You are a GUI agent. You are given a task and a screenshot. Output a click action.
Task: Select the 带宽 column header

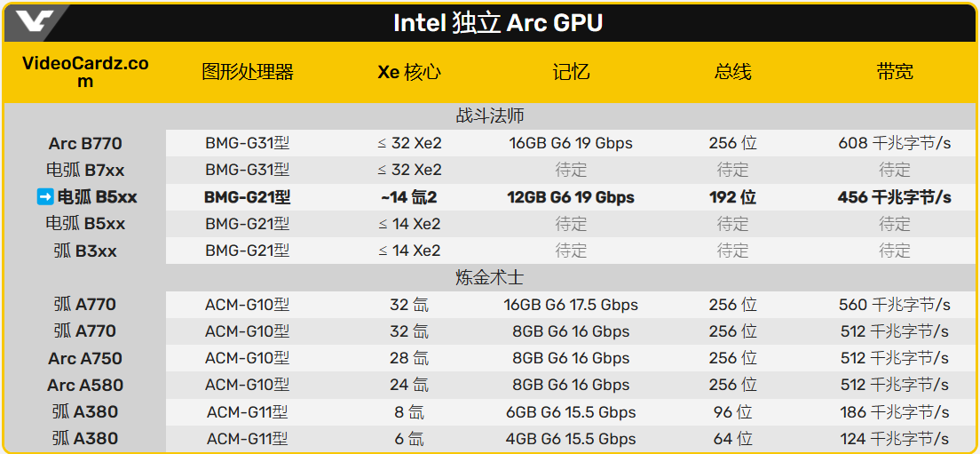(x=894, y=73)
